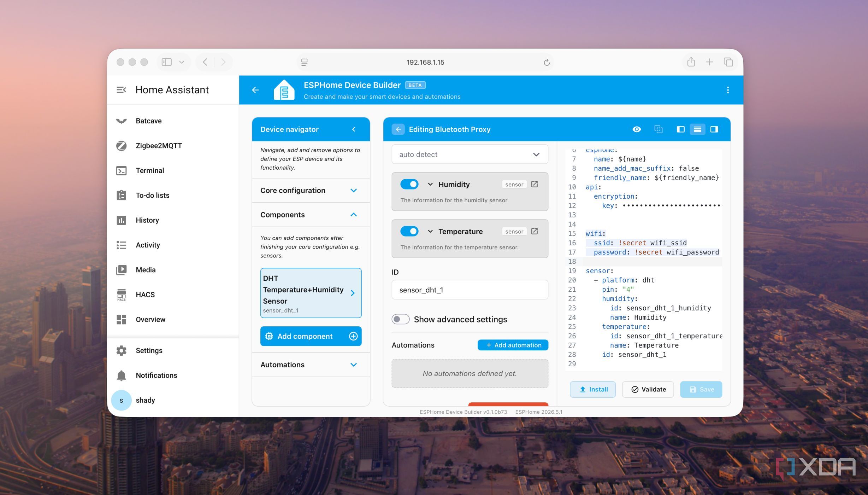Image resolution: width=868 pixels, height=495 pixels.
Task: Click the Validate button
Action: pos(648,389)
